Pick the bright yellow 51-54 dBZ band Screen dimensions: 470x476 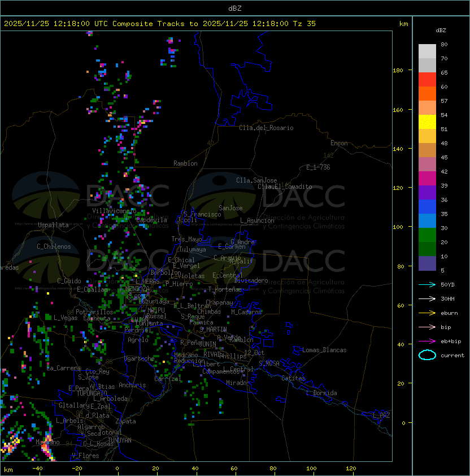click(427, 122)
